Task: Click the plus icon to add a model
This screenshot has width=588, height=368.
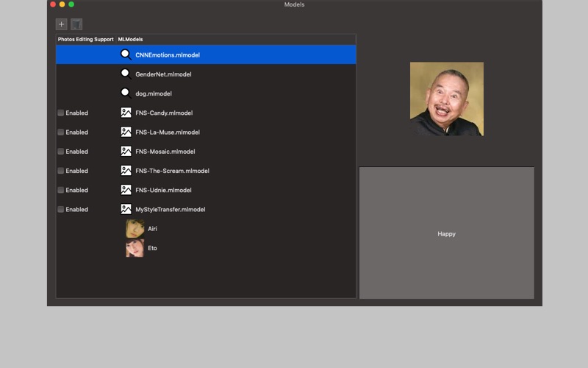Action: (62, 24)
